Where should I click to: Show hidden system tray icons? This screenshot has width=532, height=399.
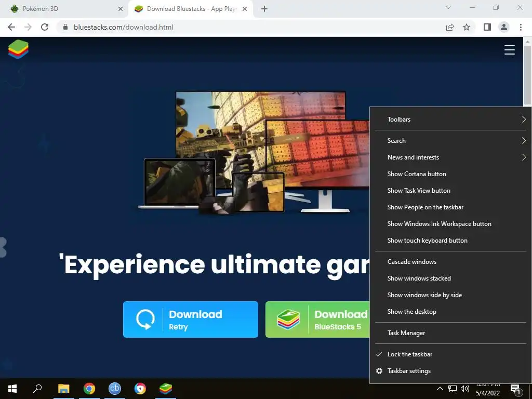pos(440,389)
